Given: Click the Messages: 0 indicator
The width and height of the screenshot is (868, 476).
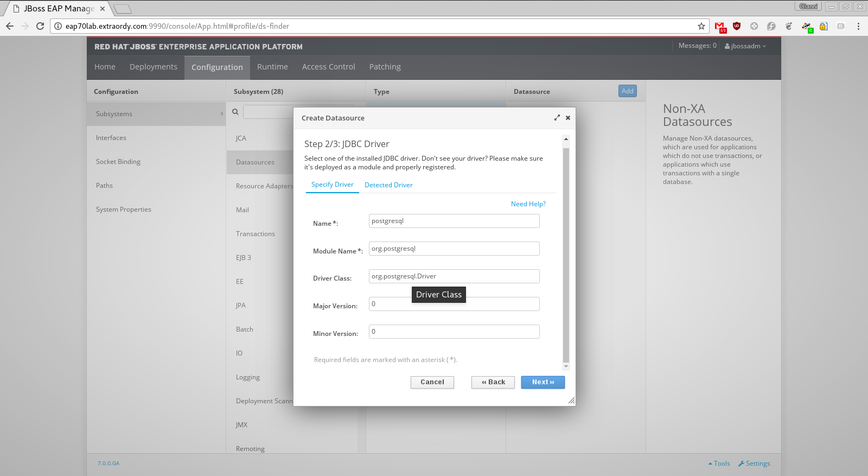Looking at the screenshot, I should [x=698, y=46].
